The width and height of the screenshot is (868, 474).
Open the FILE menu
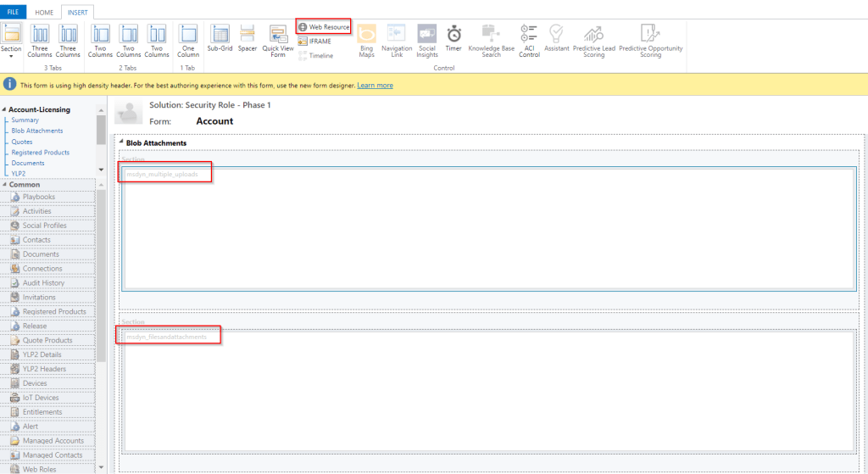pos(14,13)
